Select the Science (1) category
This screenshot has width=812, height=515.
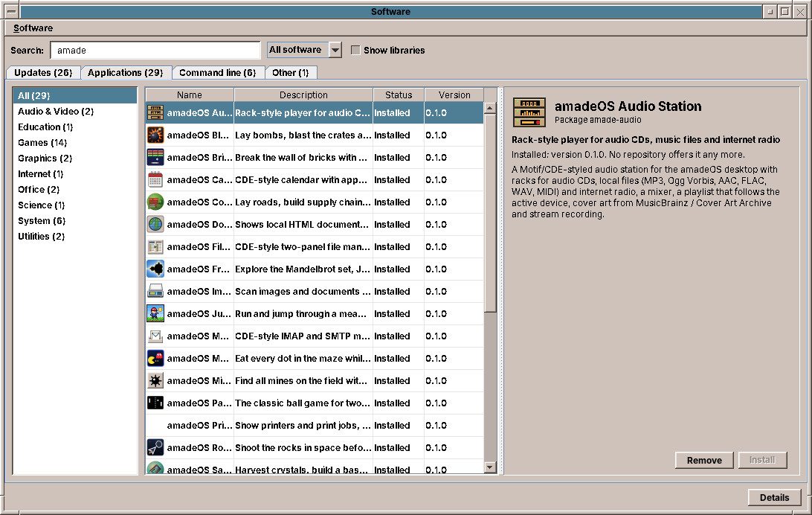pyautogui.click(x=75, y=205)
